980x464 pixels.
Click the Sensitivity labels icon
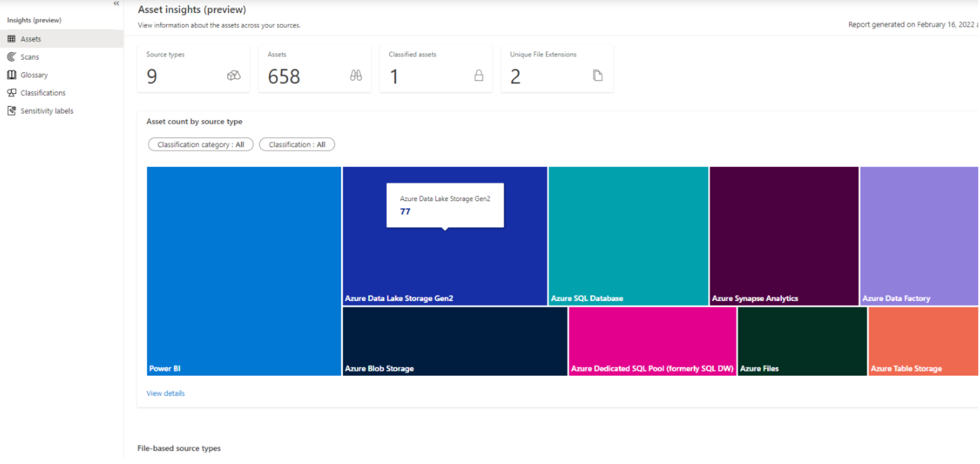click(12, 110)
